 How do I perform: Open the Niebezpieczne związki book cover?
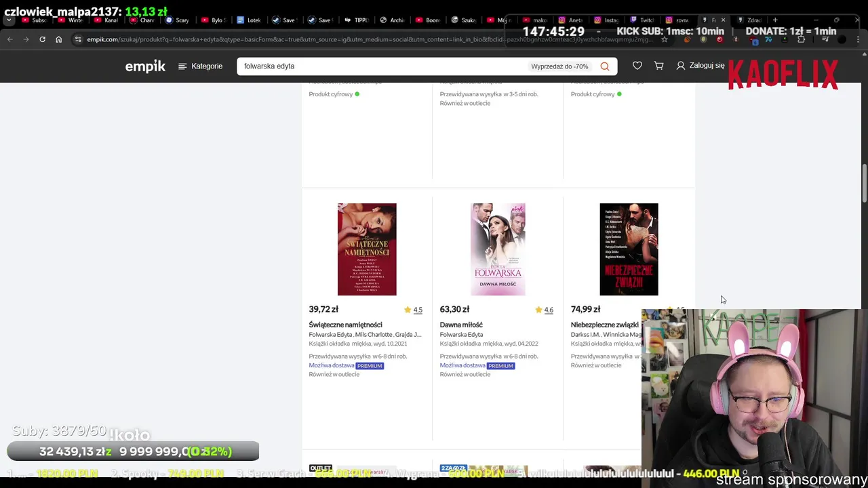tap(629, 249)
